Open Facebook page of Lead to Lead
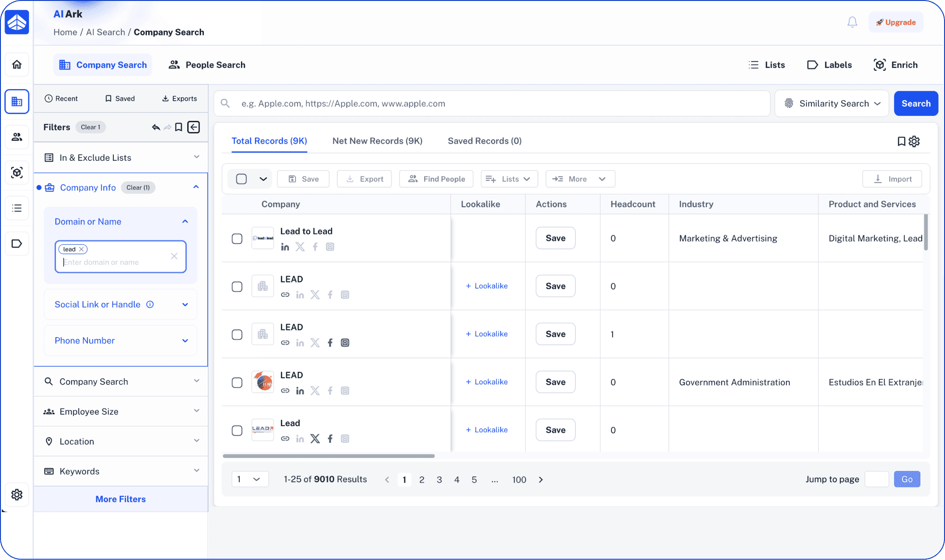The width and height of the screenshot is (945, 560). tap(315, 247)
